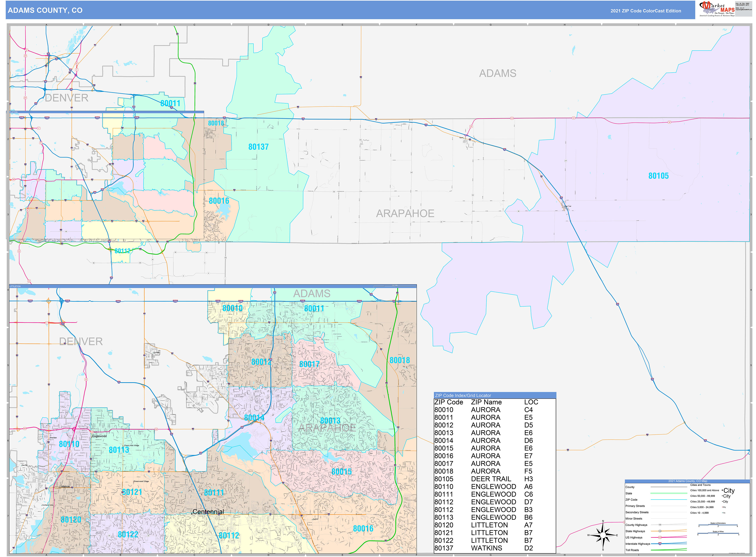Select the 80120 LITTLETON A7 index row
756x557 pixels.
point(495,525)
